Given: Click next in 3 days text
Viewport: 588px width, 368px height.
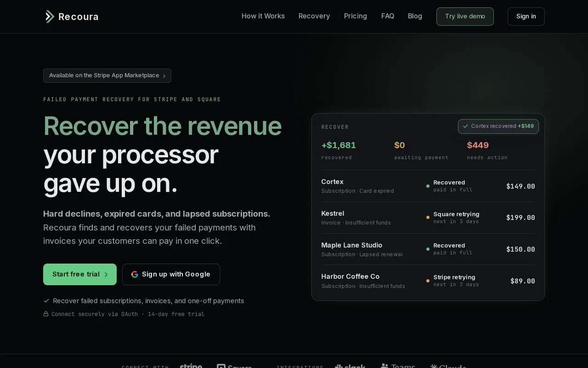Looking at the screenshot, I should pos(456,222).
